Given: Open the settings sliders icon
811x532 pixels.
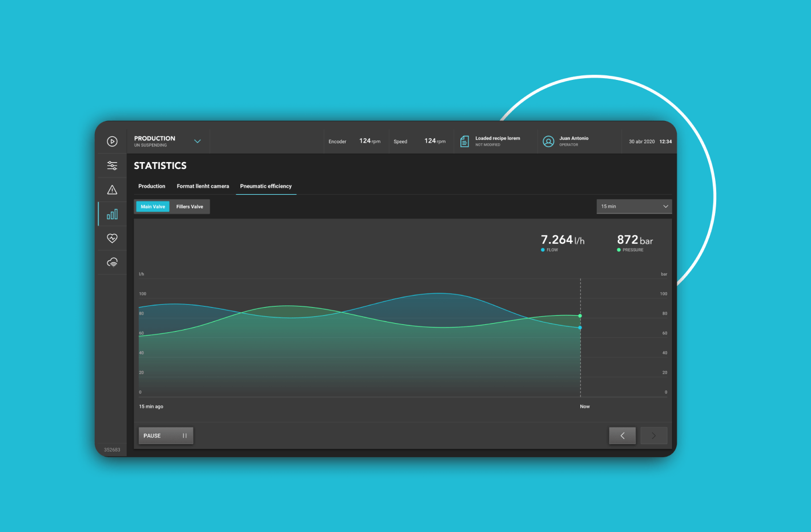Looking at the screenshot, I should click(112, 166).
